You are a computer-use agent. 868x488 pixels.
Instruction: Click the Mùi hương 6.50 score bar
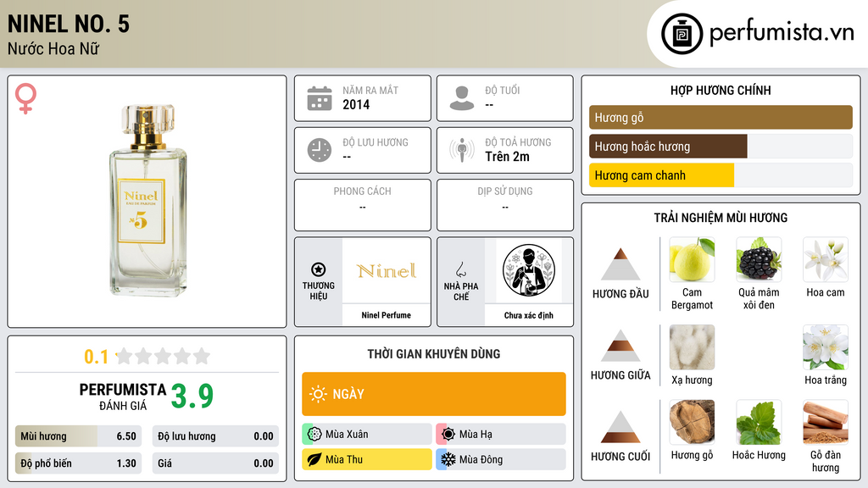pos(78,436)
